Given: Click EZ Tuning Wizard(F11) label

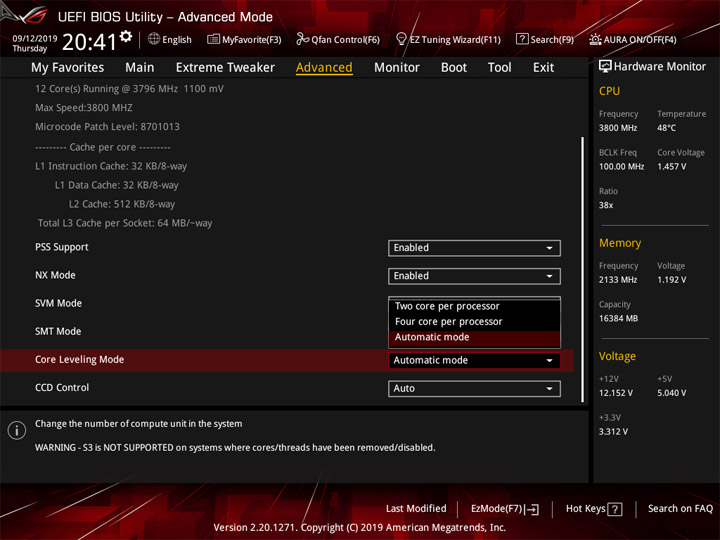Looking at the screenshot, I should click(x=455, y=40).
